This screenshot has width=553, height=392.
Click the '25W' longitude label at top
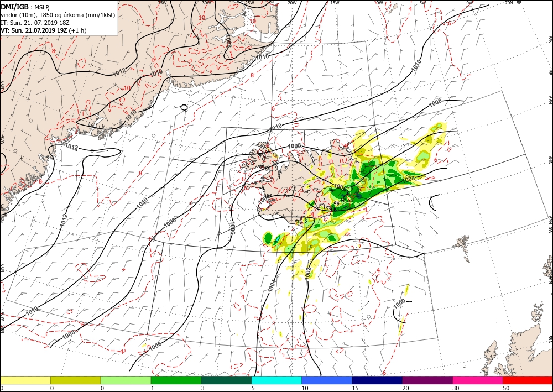(x=249, y=3)
